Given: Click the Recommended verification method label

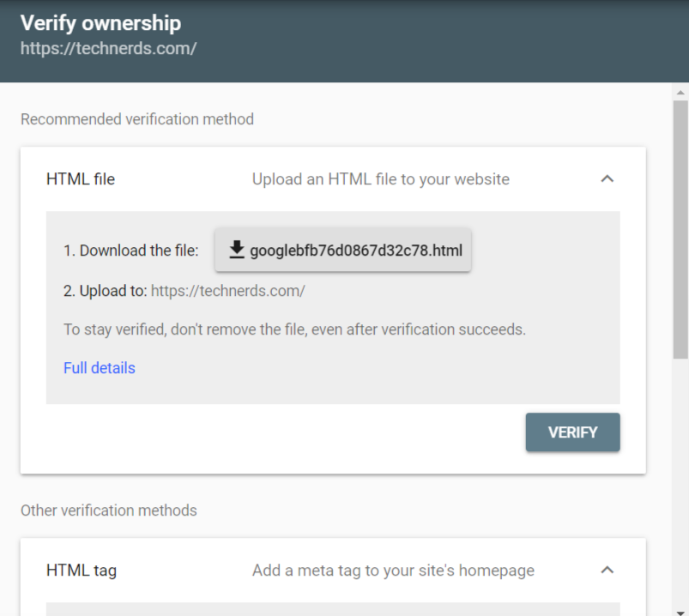Looking at the screenshot, I should (137, 119).
